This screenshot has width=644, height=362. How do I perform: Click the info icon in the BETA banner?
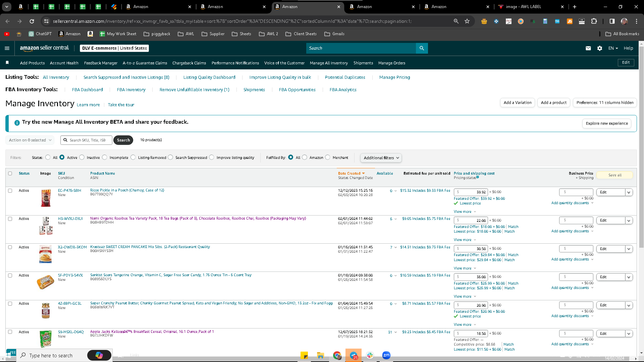17,123
